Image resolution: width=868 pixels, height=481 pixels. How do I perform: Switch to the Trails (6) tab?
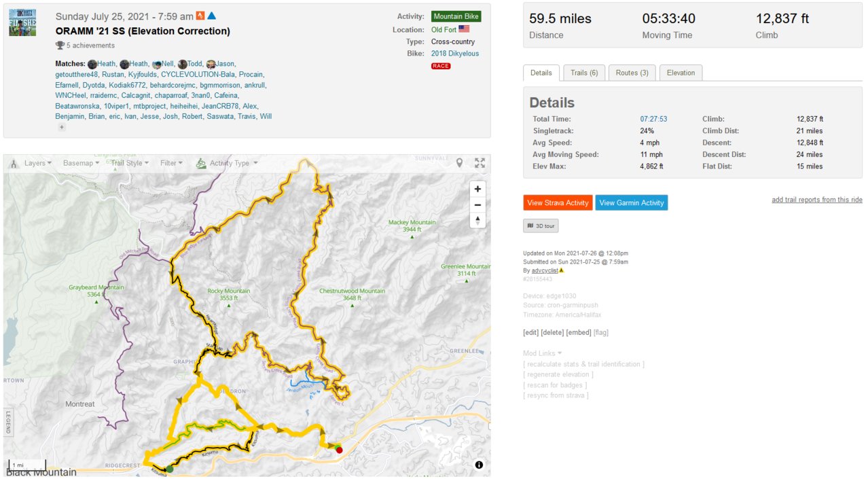583,73
